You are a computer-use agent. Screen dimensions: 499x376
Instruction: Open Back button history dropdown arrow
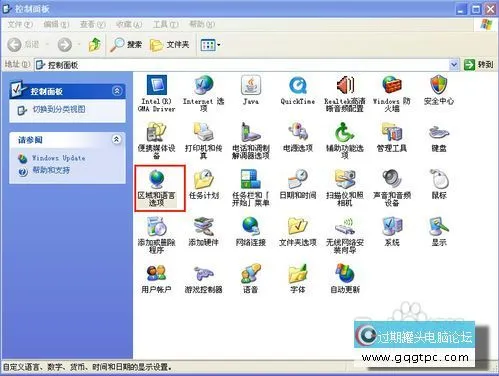[47, 44]
